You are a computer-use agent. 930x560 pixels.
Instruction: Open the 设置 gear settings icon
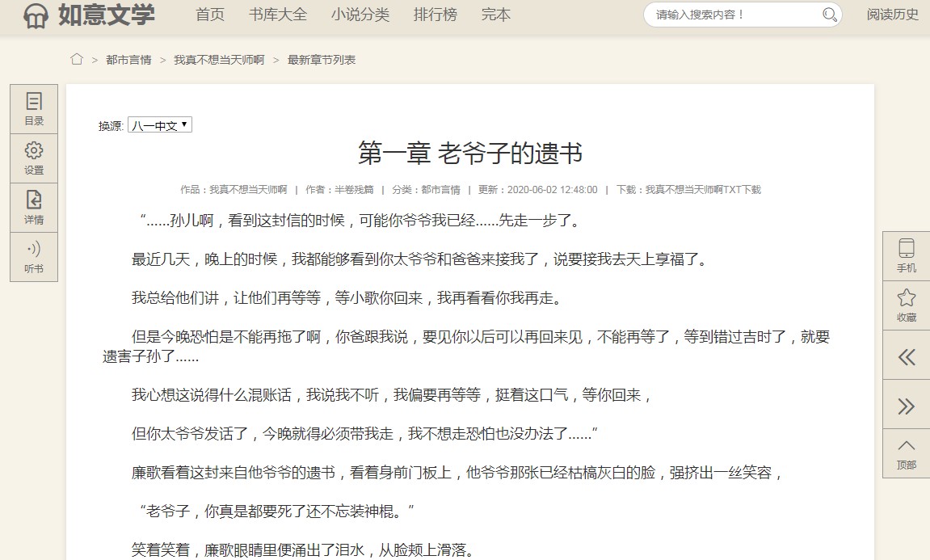[34, 158]
